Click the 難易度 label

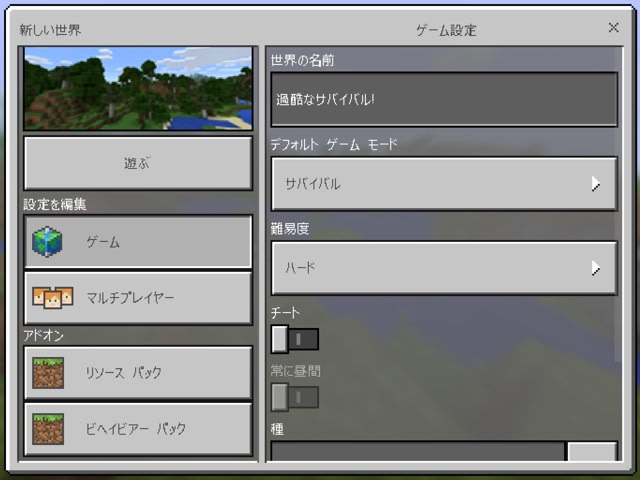tap(290, 229)
